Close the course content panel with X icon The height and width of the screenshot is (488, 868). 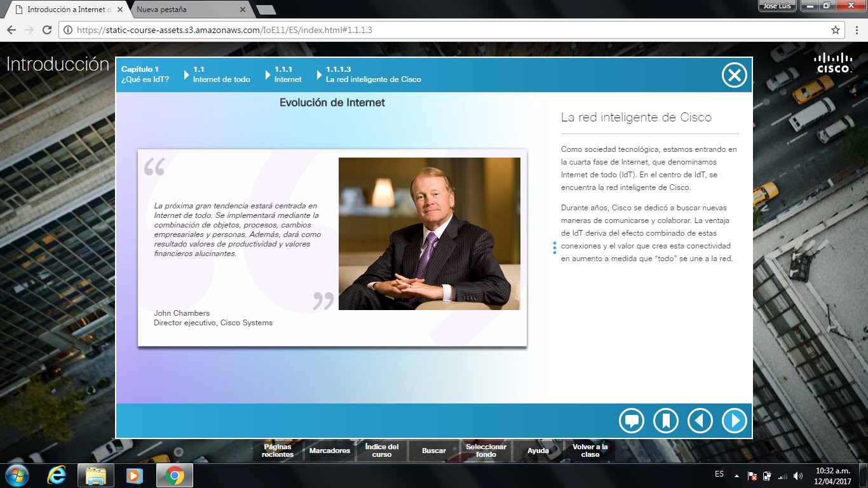(734, 76)
